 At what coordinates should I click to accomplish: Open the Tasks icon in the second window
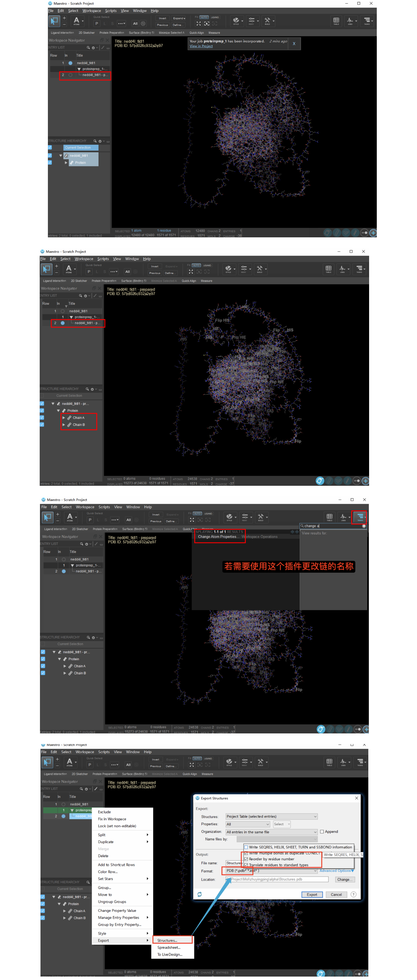tap(359, 269)
